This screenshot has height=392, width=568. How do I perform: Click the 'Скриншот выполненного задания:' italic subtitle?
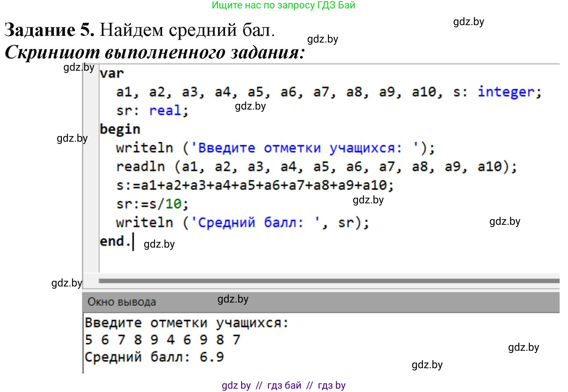point(155,53)
